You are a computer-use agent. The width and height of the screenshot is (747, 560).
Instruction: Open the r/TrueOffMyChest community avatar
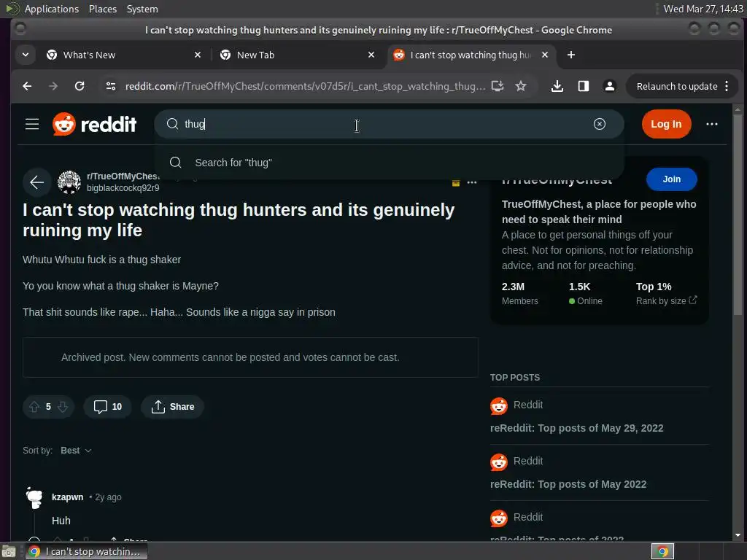[x=69, y=182]
